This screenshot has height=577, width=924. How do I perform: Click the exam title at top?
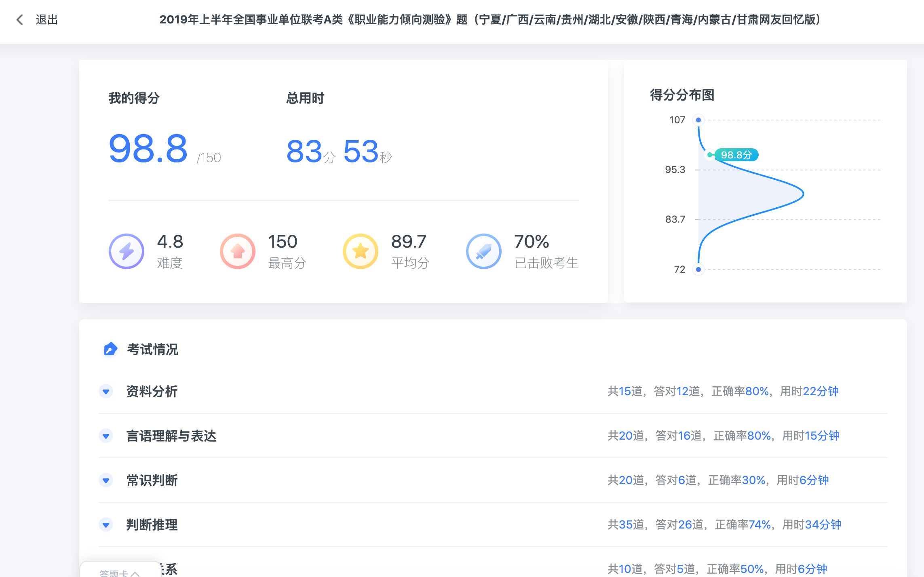(x=490, y=19)
